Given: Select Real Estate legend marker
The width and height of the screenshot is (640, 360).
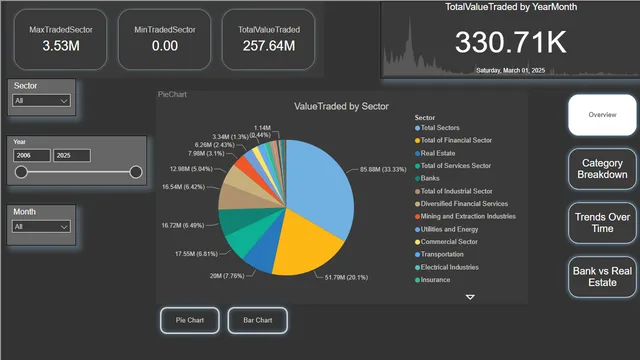Looking at the screenshot, I should coord(417,154).
